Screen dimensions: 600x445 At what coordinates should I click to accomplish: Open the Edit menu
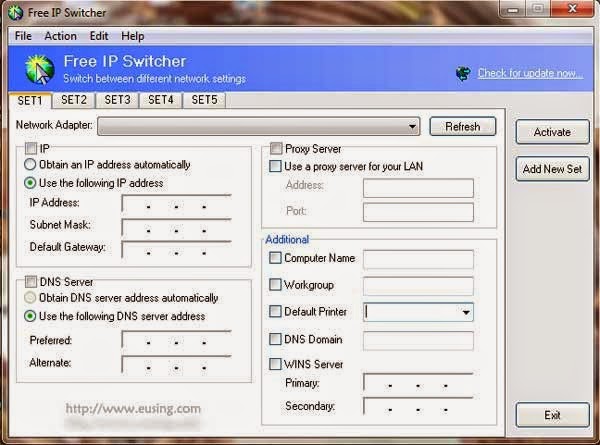(x=99, y=36)
